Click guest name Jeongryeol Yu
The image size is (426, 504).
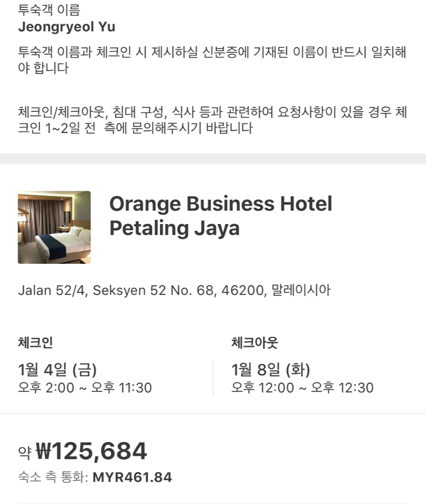[67, 27]
